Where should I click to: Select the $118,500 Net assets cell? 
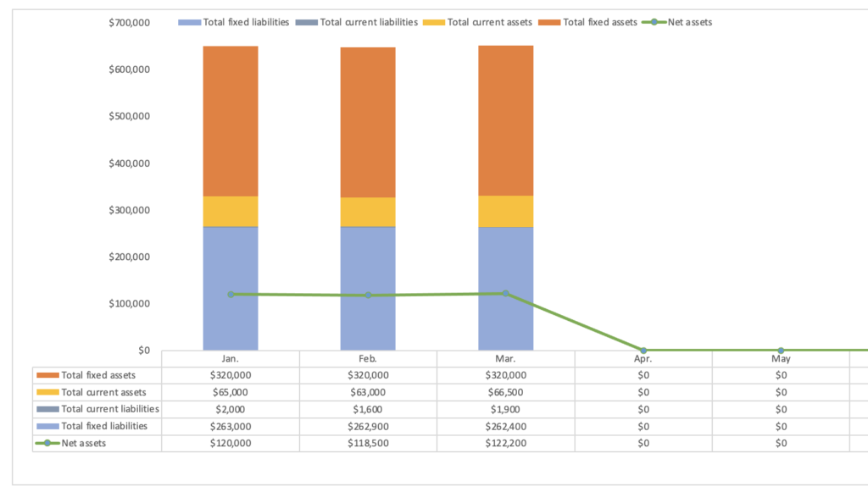(368, 443)
